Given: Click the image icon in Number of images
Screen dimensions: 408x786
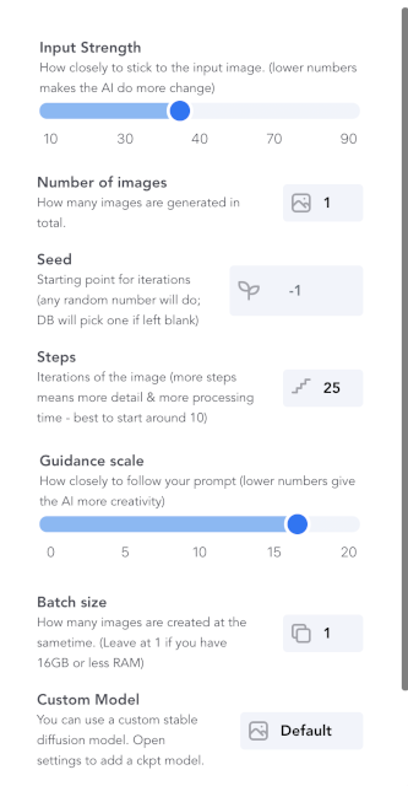Looking at the screenshot, I should (x=301, y=203).
